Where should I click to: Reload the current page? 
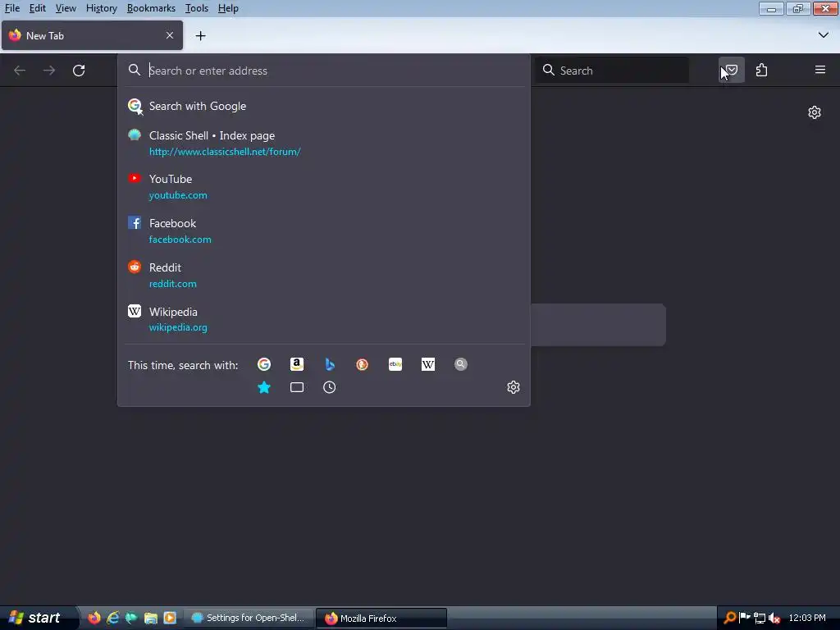(x=79, y=71)
